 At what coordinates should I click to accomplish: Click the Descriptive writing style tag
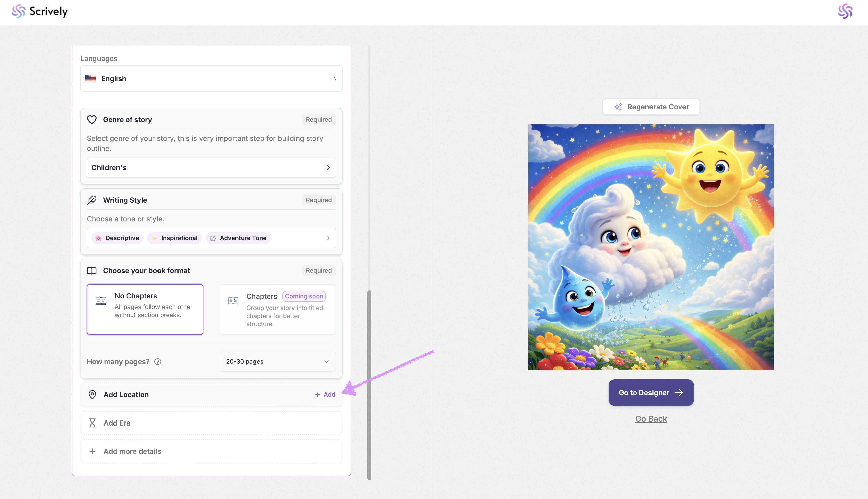[x=117, y=238]
